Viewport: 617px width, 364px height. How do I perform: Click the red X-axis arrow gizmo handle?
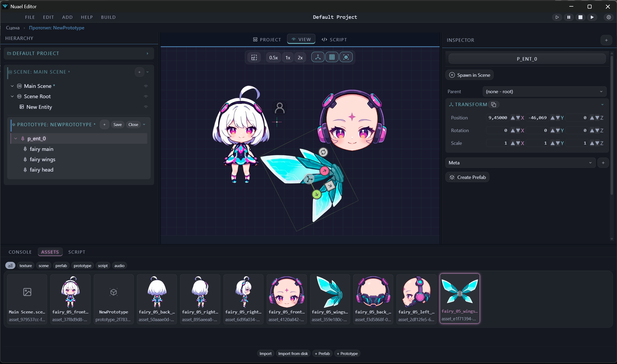(324, 171)
